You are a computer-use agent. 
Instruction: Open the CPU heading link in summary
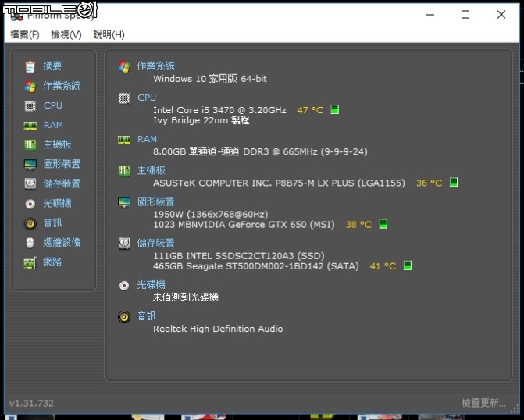tap(147, 98)
